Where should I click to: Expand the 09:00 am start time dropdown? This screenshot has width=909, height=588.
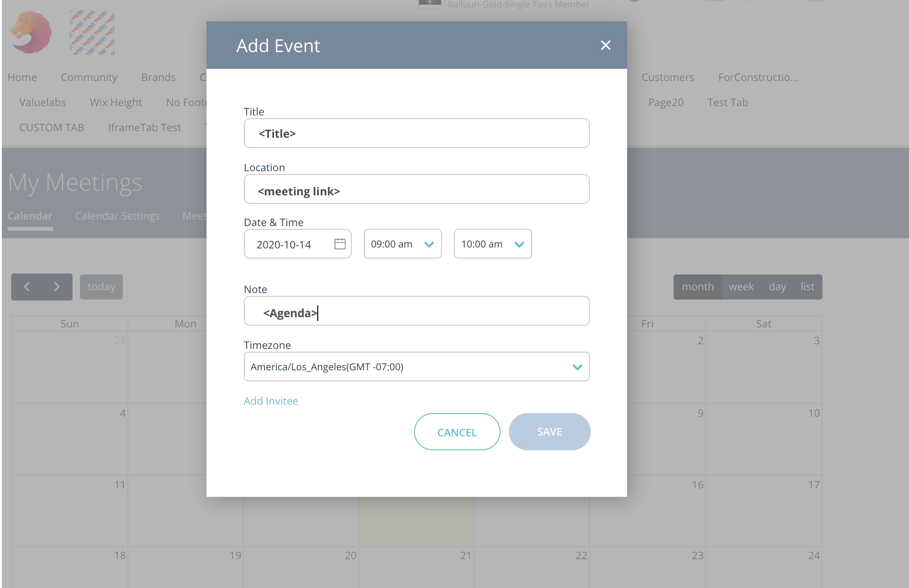(x=402, y=244)
